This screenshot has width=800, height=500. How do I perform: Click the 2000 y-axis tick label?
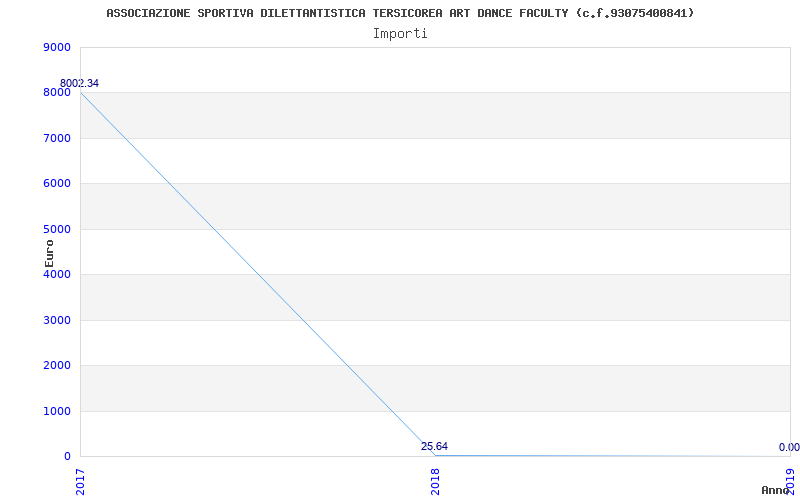57,366
